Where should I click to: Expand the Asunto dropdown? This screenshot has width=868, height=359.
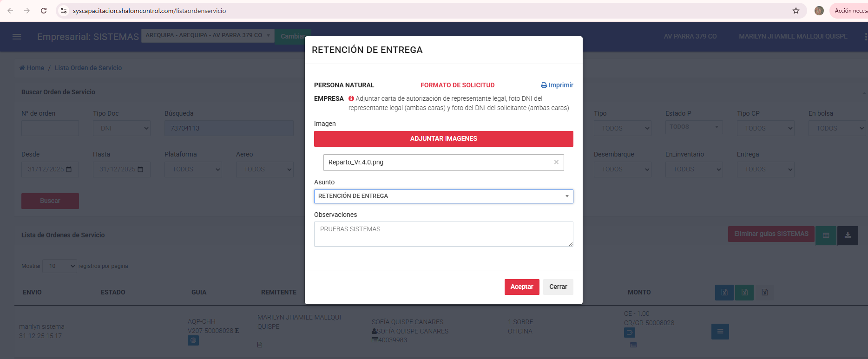[x=443, y=196]
